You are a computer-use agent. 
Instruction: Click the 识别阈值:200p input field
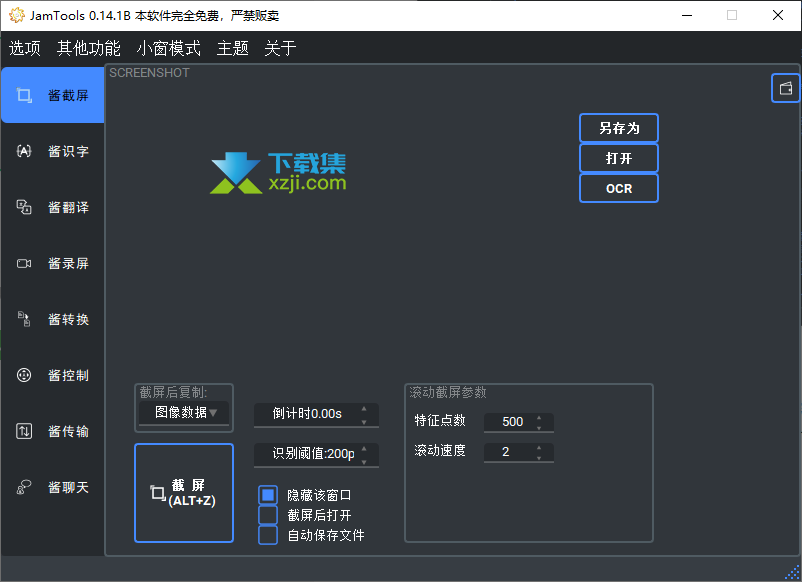(316, 454)
